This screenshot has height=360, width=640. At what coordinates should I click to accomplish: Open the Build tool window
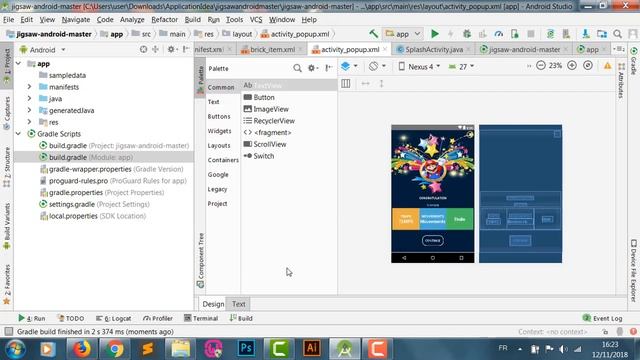[x=241, y=318]
